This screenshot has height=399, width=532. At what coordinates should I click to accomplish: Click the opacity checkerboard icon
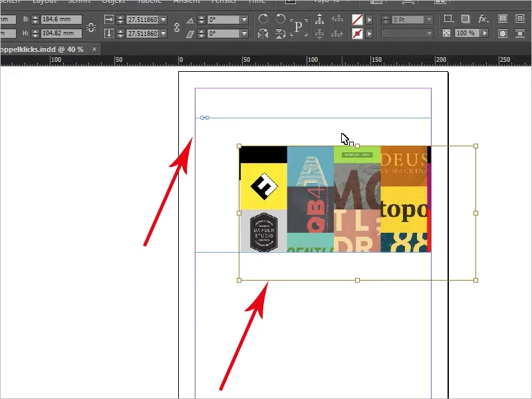click(x=446, y=33)
